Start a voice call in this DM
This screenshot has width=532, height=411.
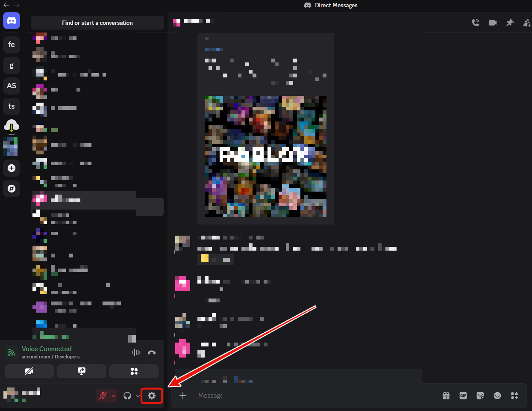click(x=476, y=23)
